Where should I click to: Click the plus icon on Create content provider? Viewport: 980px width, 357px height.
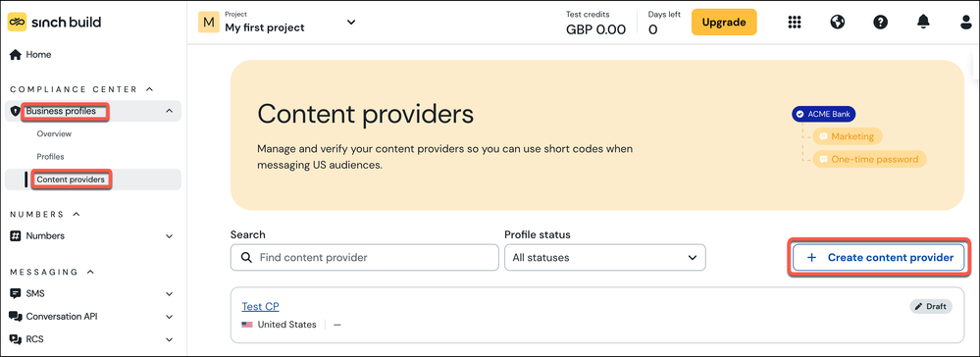click(812, 257)
